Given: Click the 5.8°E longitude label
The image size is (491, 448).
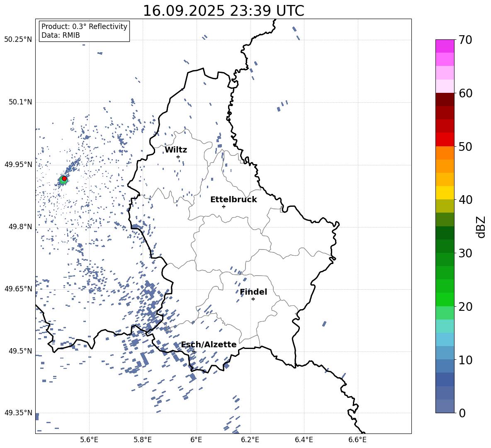Looking at the screenshot, I should tap(143, 440).
